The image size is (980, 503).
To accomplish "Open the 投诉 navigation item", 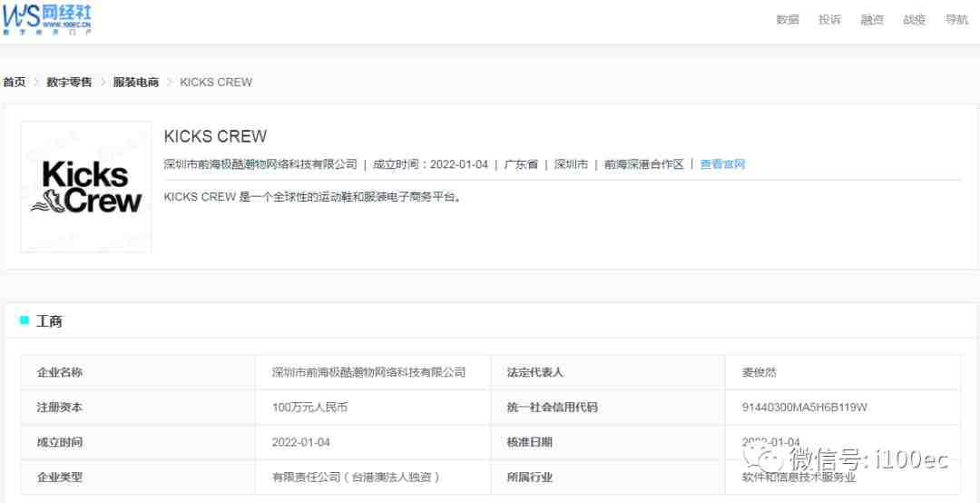I will point(830,19).
